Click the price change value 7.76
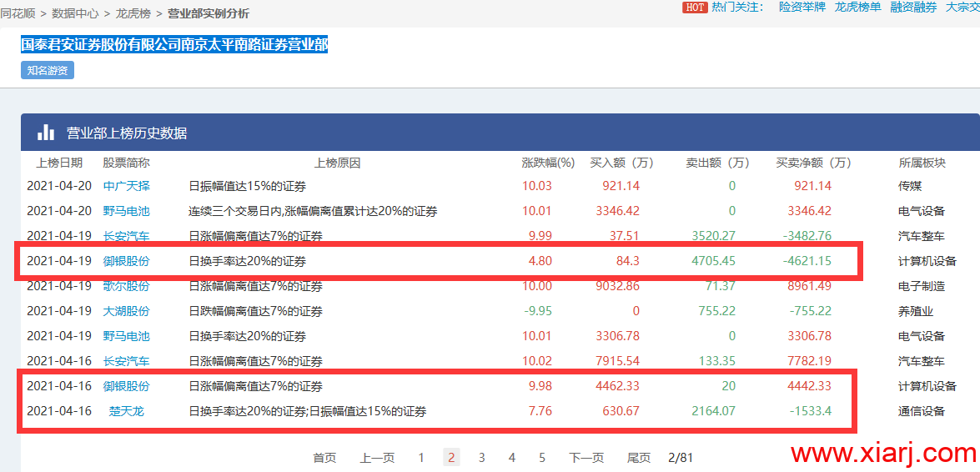980x472 pixels. pyautogui.click(x=540, y=411)
